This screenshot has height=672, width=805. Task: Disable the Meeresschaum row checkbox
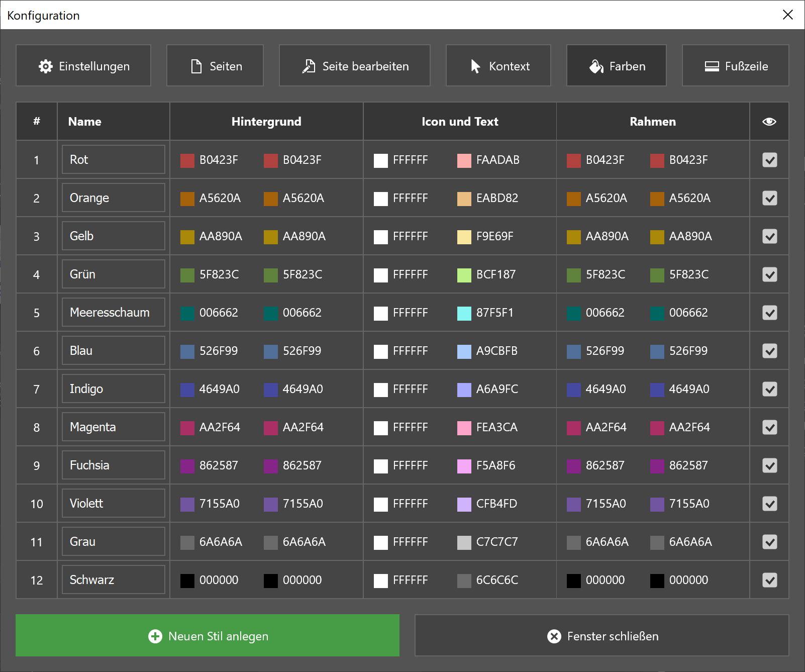point(770,313)
